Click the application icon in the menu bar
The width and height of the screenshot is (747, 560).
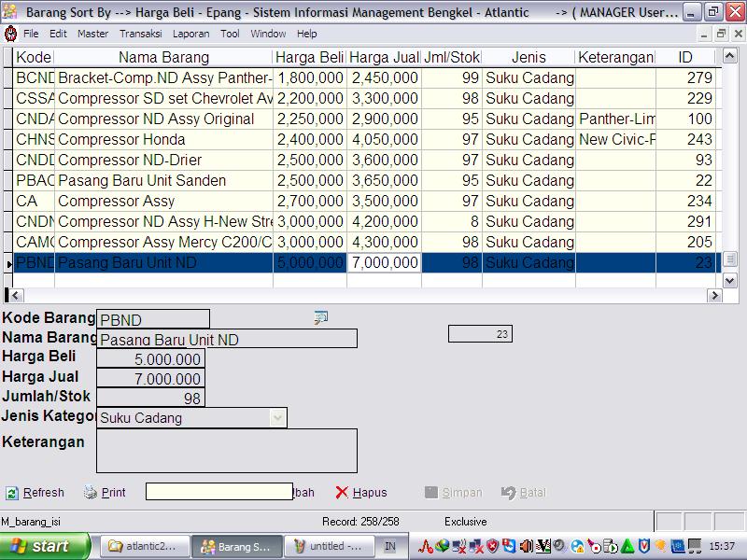10,34
